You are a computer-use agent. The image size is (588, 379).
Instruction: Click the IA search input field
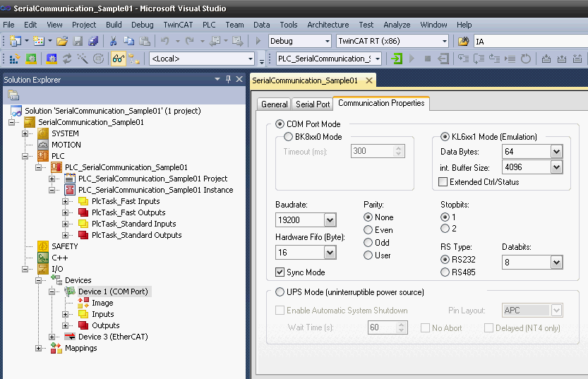531,41
